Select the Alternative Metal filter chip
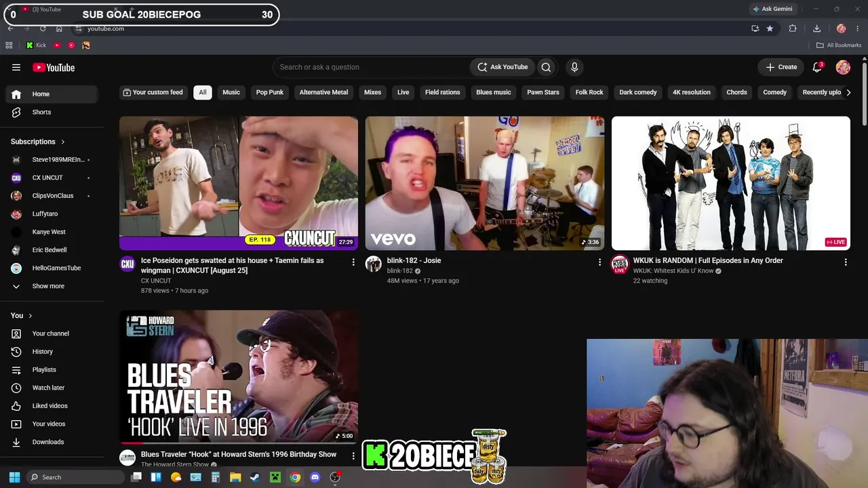The height and width of the screenshot is (488, 868). 323,92
